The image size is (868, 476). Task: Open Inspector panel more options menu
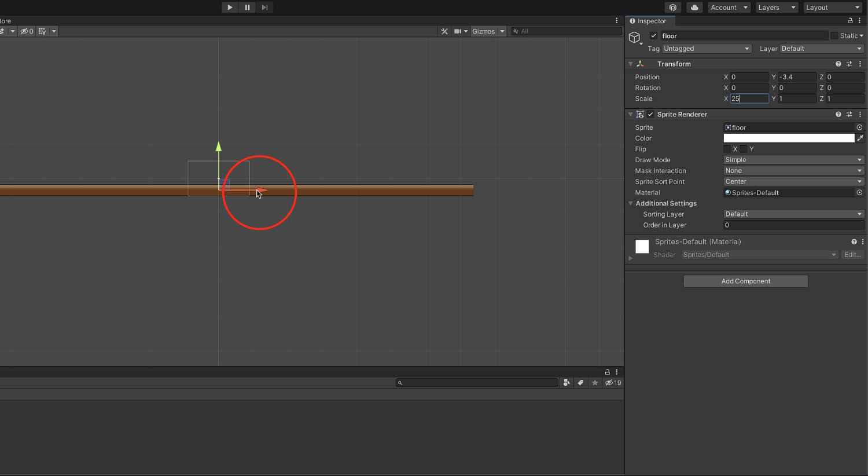860,21
